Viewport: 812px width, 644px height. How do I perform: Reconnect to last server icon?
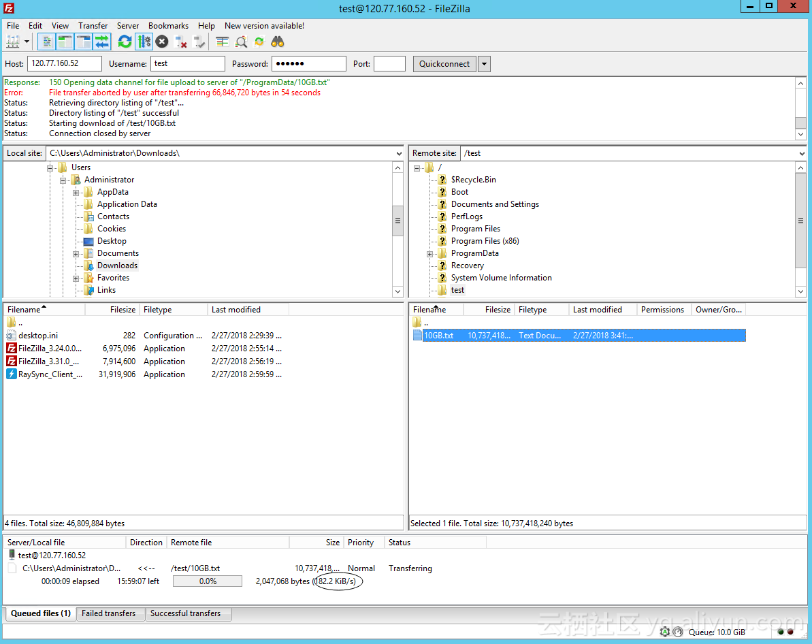pos(199,42)
